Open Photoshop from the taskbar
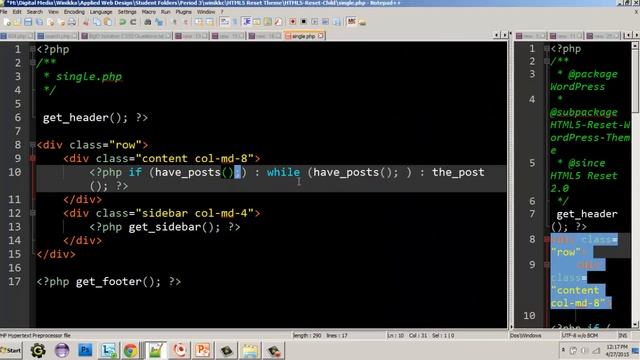The height and width of the screenshot is (360, 640). (85, 351)
